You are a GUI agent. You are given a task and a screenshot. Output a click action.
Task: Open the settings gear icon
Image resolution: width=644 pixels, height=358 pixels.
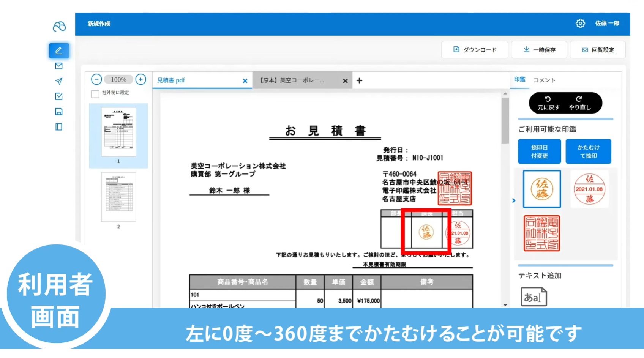click(580, 24)
